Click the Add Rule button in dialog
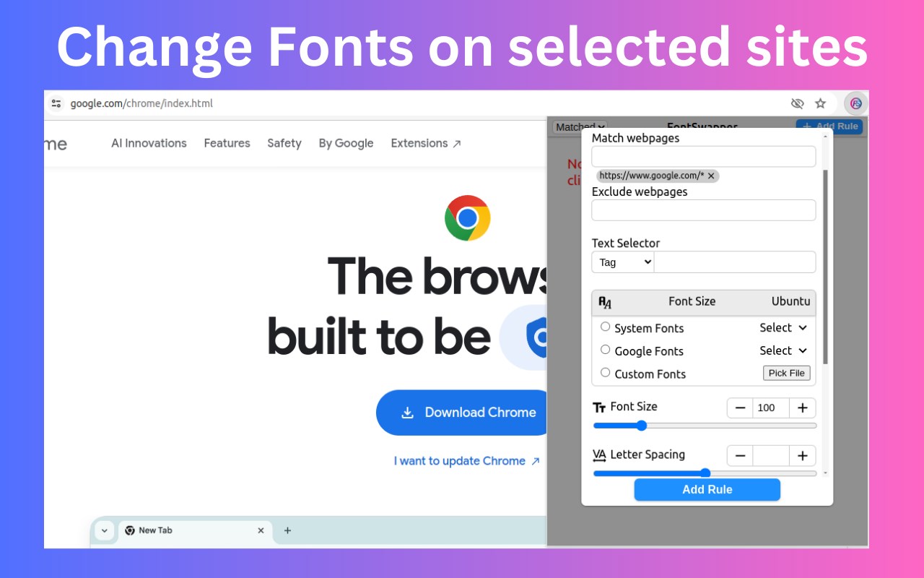 tap(707, 489)
